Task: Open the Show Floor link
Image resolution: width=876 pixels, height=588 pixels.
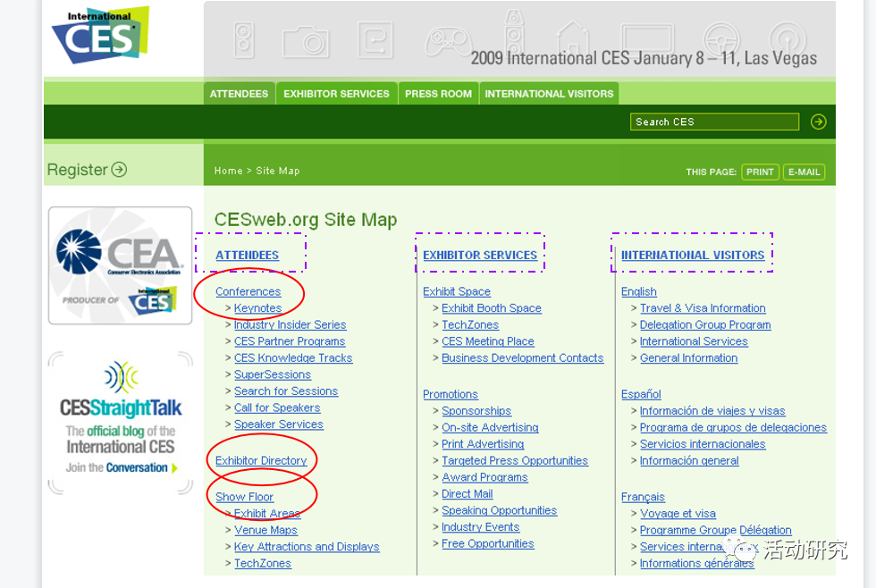Action: [244, 497]
